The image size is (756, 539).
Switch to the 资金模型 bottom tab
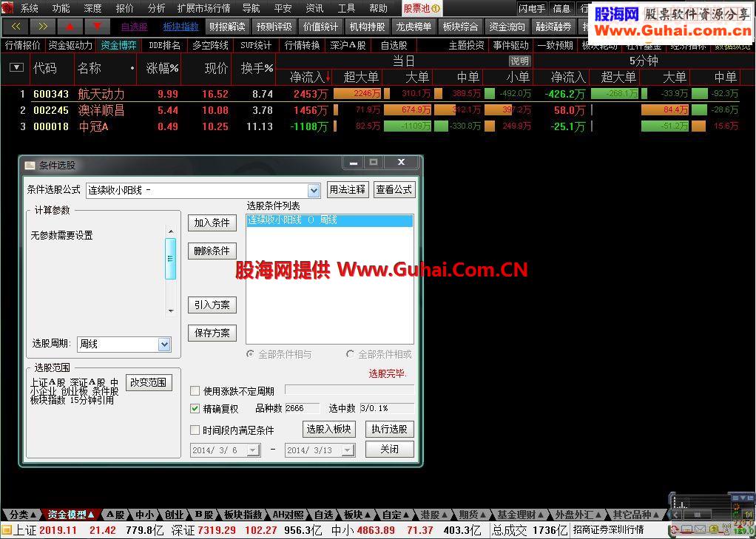[70, 515]
